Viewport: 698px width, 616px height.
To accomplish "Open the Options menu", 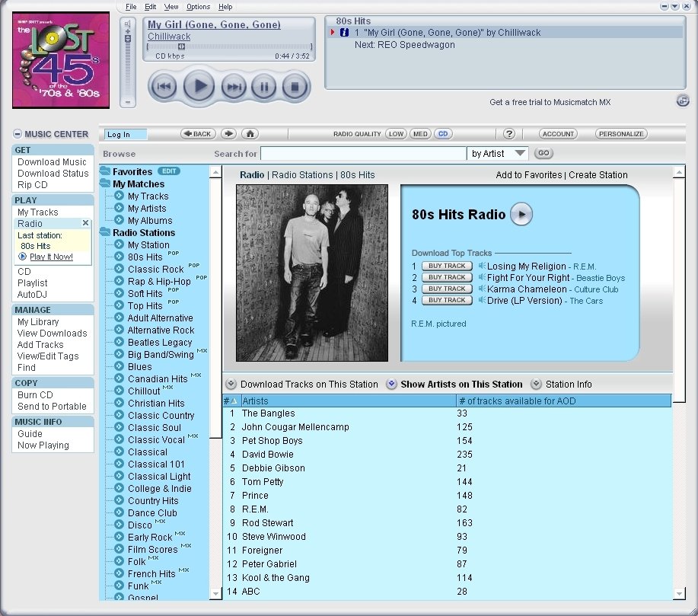I will (x=199, y=7).
